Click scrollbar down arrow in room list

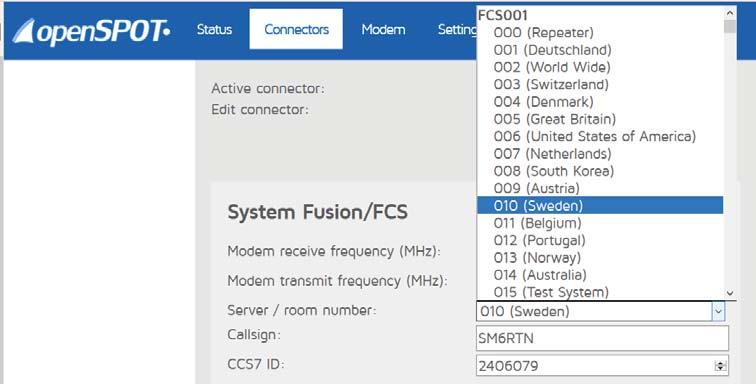pos(729,293)
